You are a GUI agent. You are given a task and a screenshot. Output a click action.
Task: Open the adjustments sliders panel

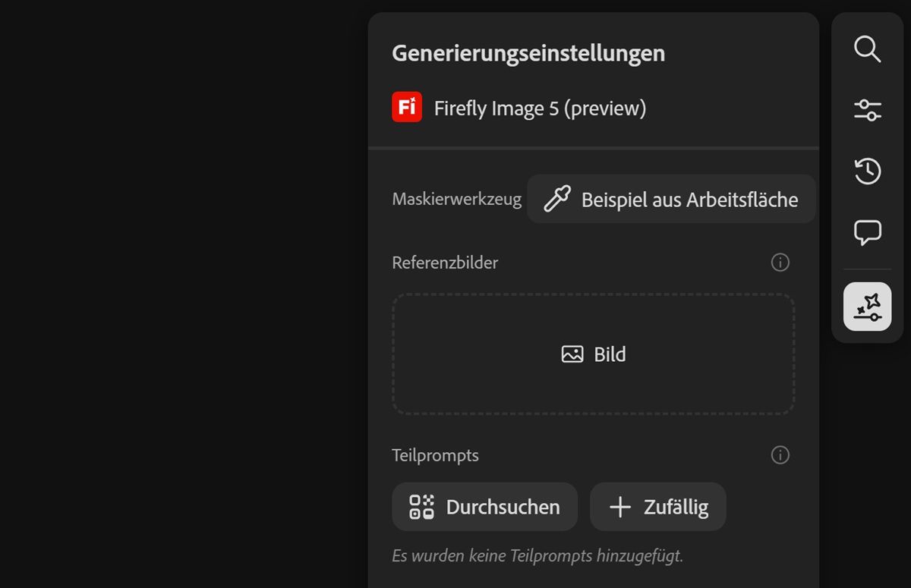[x=867, y=110]
